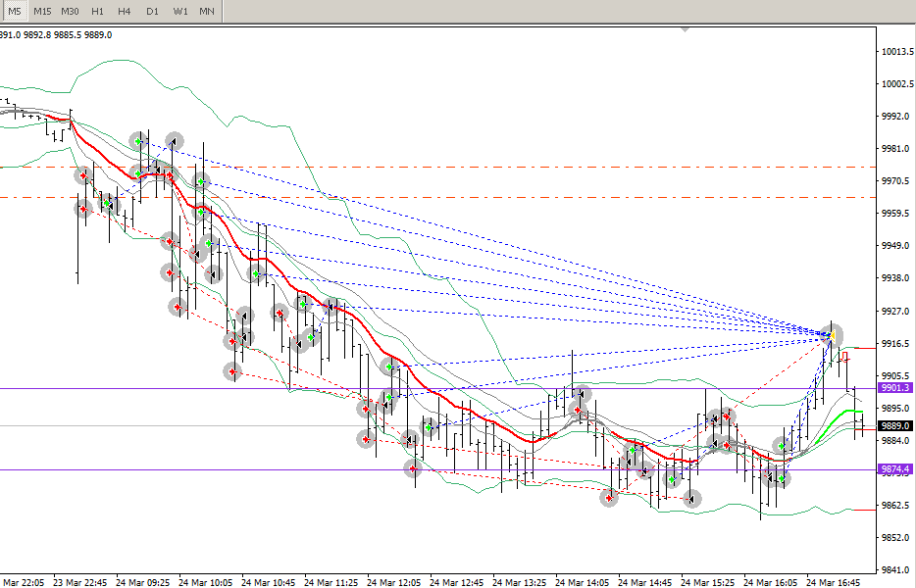This screenshot has height=588, width=916.
Task: Click the 9992.0 price scale value
Action: pos(895,117)
